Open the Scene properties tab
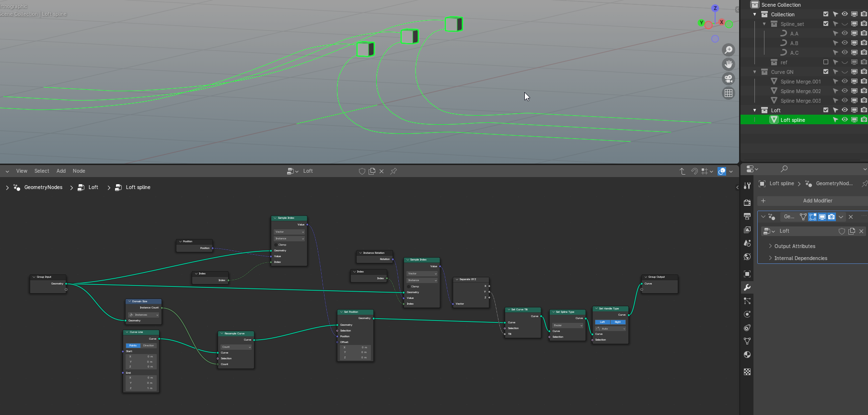 (x=747, y=243)
